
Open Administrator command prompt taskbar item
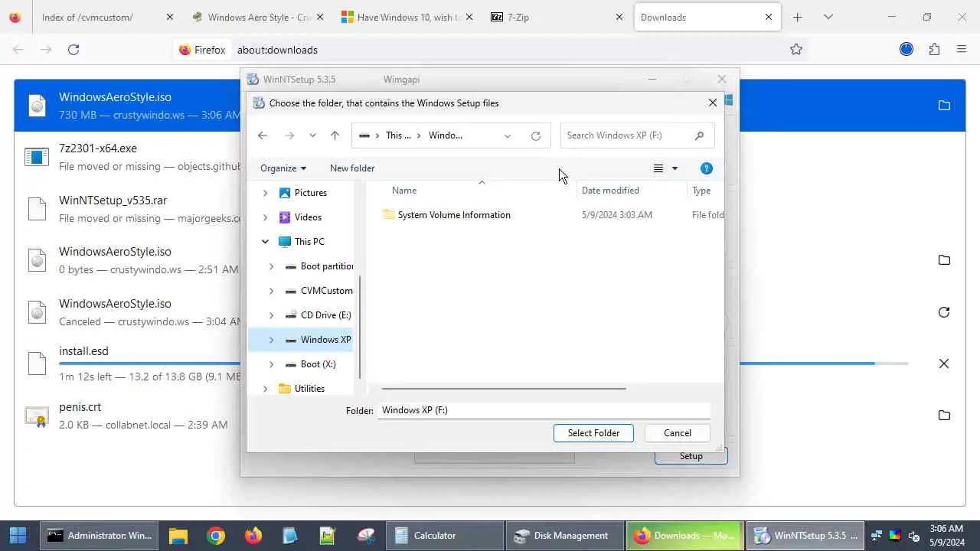coord(100,536)
